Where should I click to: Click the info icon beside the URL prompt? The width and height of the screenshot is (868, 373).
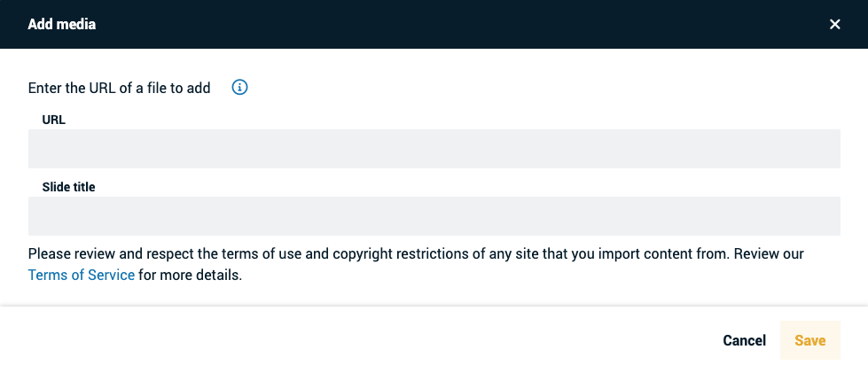[239, 88]
